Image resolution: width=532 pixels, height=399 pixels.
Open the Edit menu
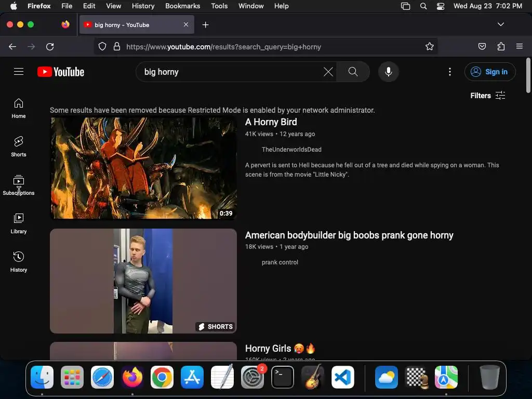click(89, 6)
